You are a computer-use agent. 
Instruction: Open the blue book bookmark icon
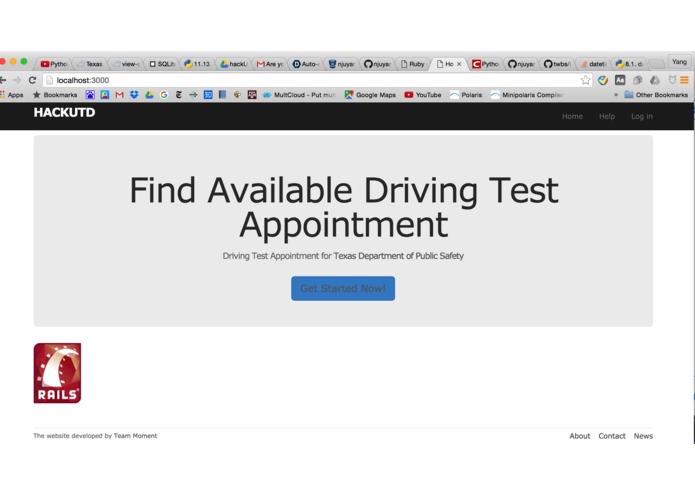223,95
